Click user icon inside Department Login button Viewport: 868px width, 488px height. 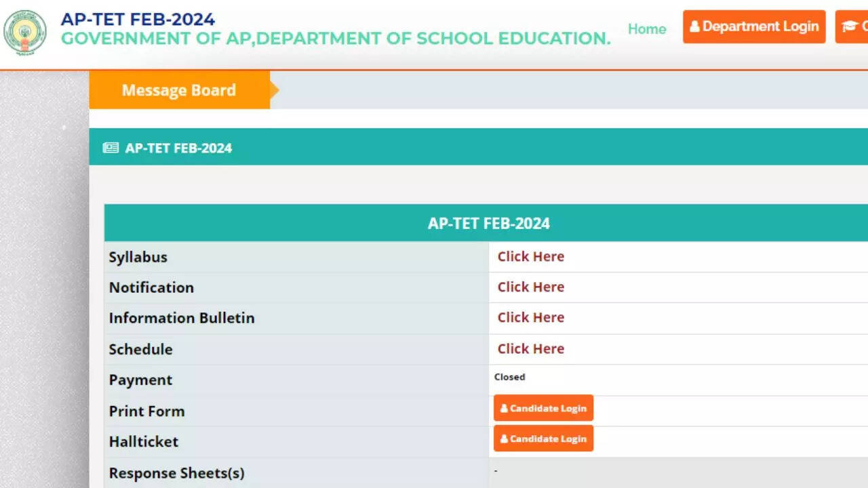click(694, 27)
